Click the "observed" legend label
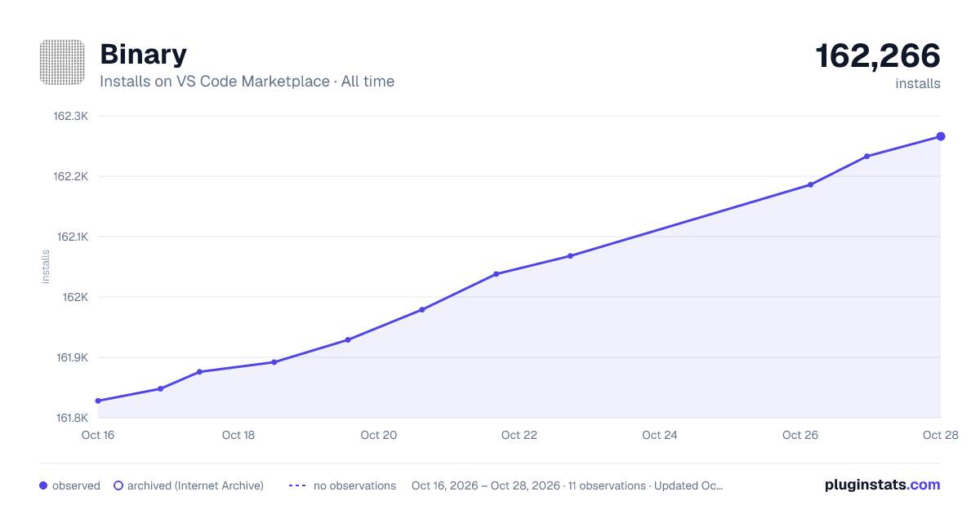The width and height of the screenshot is (980, 514). pyautogui.click(x=76, y=485)
